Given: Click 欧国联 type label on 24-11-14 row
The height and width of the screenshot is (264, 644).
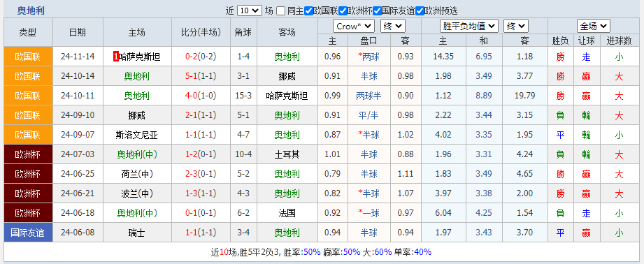Looking at the screenshot, I should click(28, 57).
